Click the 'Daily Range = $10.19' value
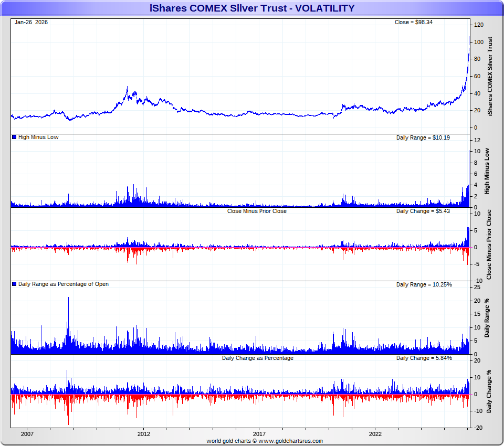The width and height of the screenshot is (504, 446). point(423,137)
